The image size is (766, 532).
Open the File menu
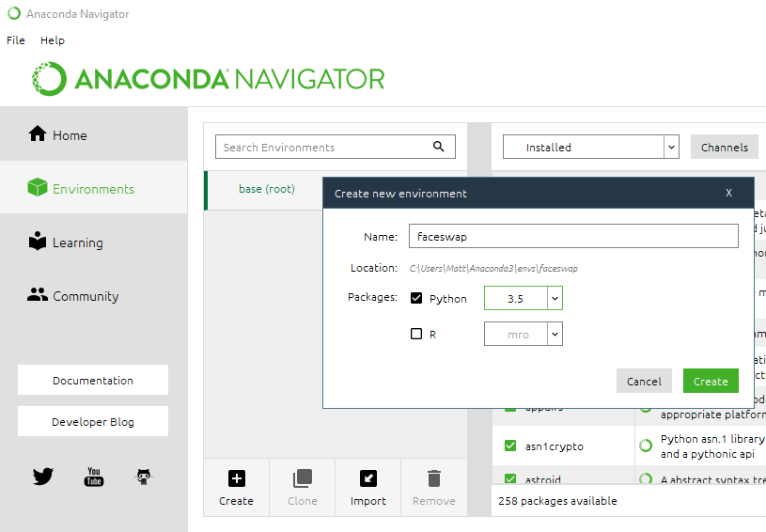click(x=16, y=40)
